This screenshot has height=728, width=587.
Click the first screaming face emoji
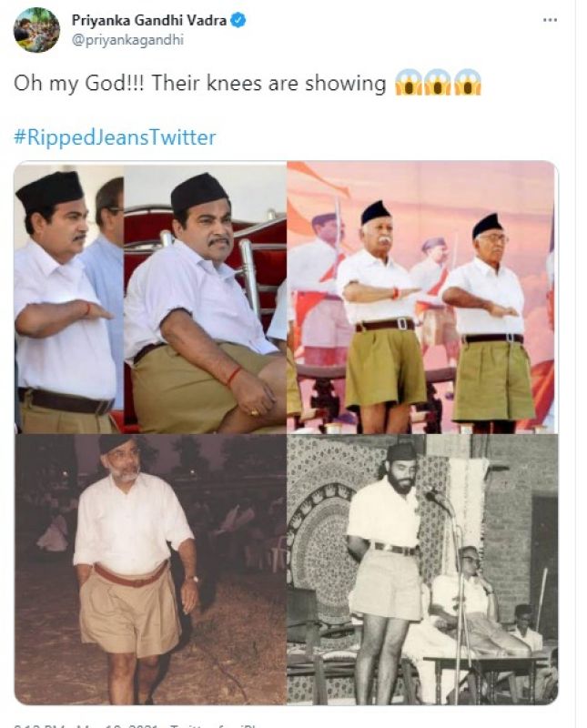click(409, 83)
